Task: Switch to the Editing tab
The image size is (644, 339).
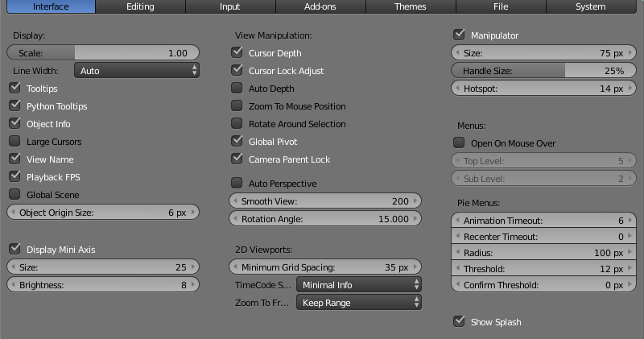Action: click(140, 6)
